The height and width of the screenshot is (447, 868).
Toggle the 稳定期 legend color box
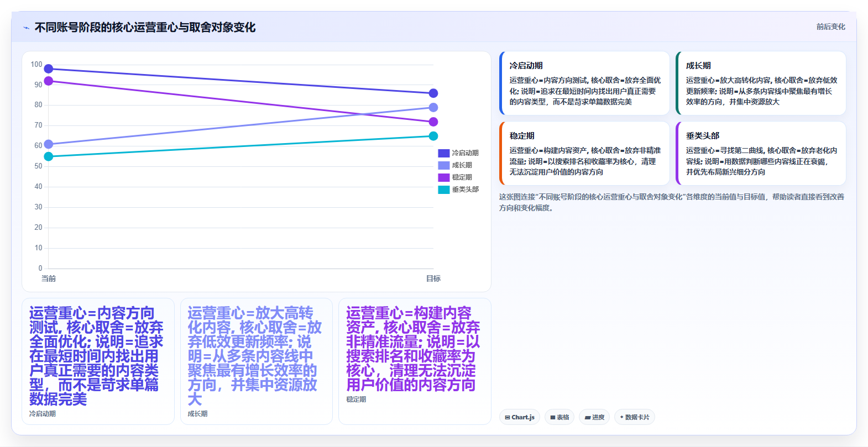[x=444, y=177]
